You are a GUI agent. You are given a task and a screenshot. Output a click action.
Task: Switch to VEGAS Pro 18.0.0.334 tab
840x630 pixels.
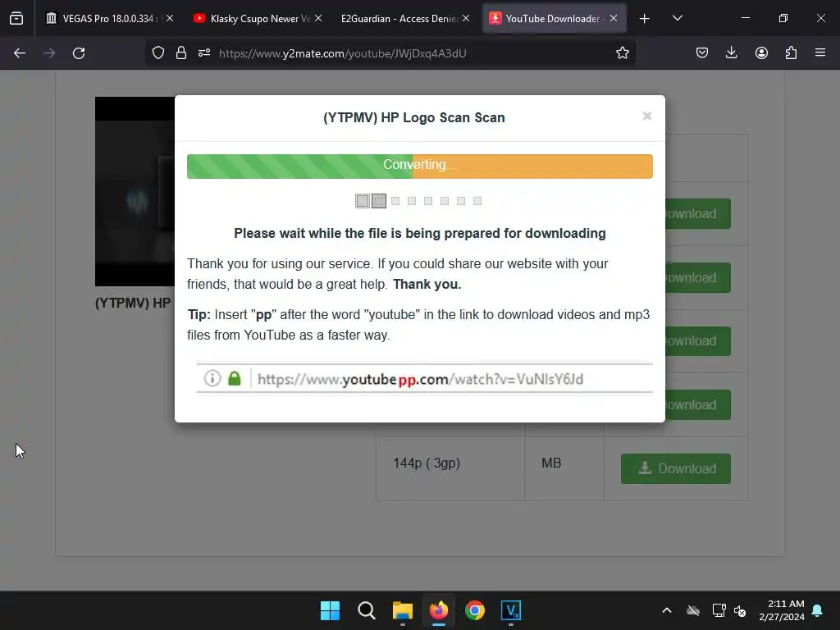(x=110, y=19)
